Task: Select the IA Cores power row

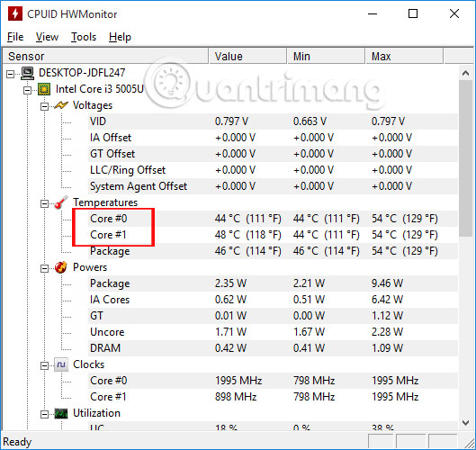Action: coord(274,300)
